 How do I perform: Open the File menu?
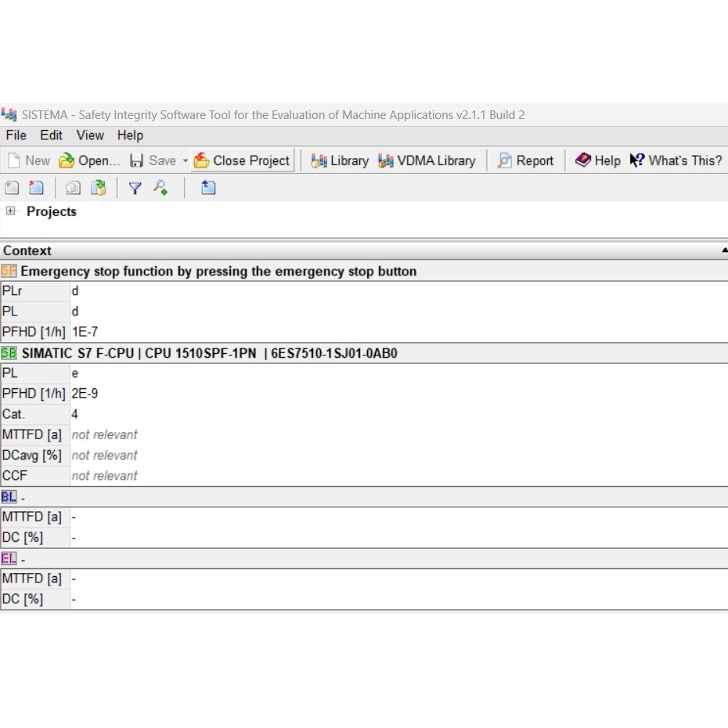(x=16, y=135)
